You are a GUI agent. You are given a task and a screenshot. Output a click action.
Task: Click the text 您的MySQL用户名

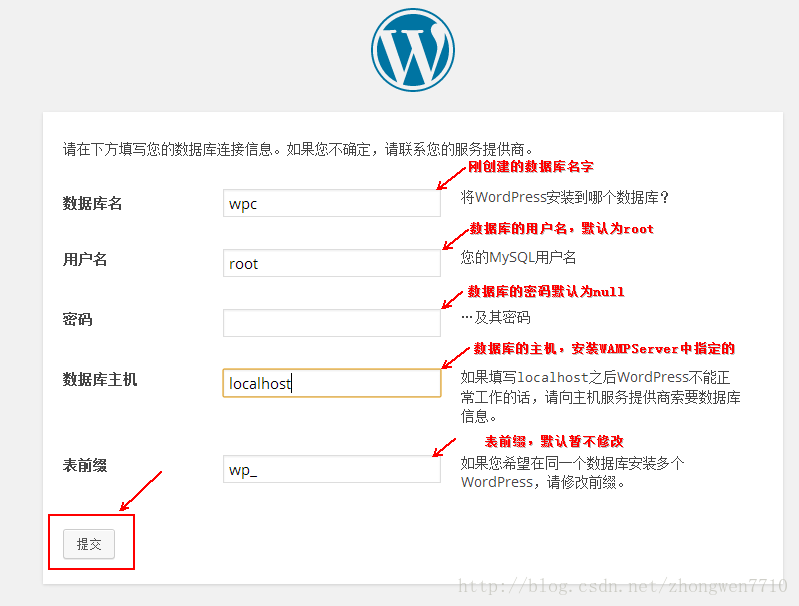pyautogui.click(x=518, y=257)
